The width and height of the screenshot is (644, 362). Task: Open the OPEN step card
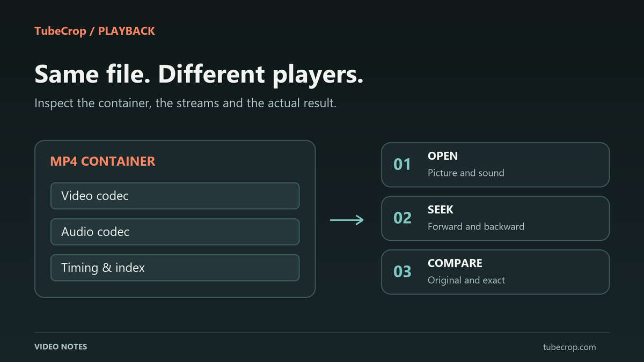coord(495,165)
